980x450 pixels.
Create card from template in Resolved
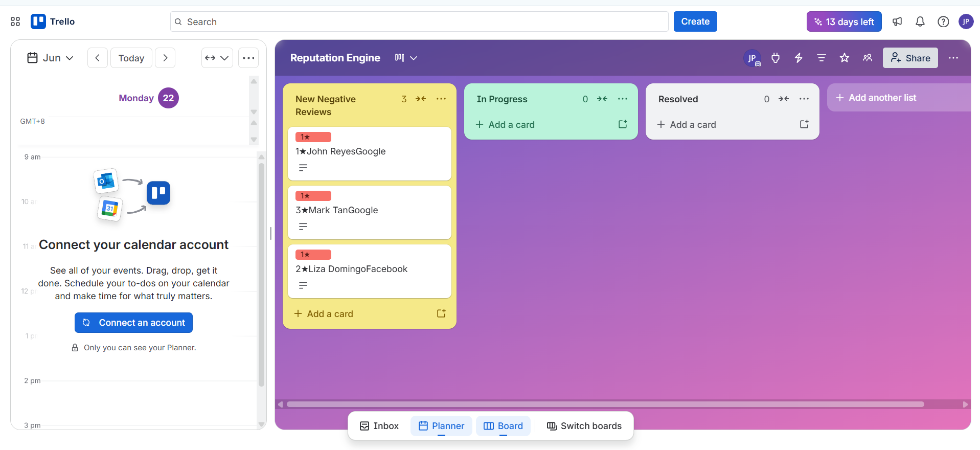(x=804, y=124)
